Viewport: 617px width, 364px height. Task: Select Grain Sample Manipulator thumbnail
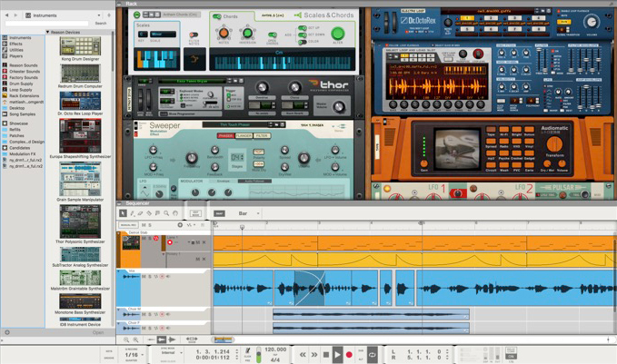click(x=80, y=179)
